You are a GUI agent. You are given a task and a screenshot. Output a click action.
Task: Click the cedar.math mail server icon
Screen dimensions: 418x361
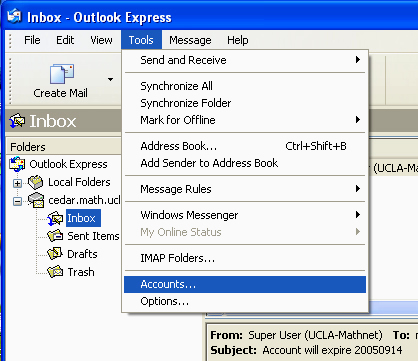(x=36, y=200)
